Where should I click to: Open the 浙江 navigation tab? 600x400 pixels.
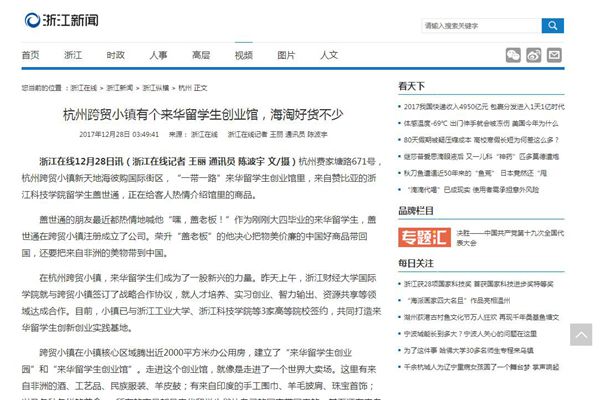73,55
